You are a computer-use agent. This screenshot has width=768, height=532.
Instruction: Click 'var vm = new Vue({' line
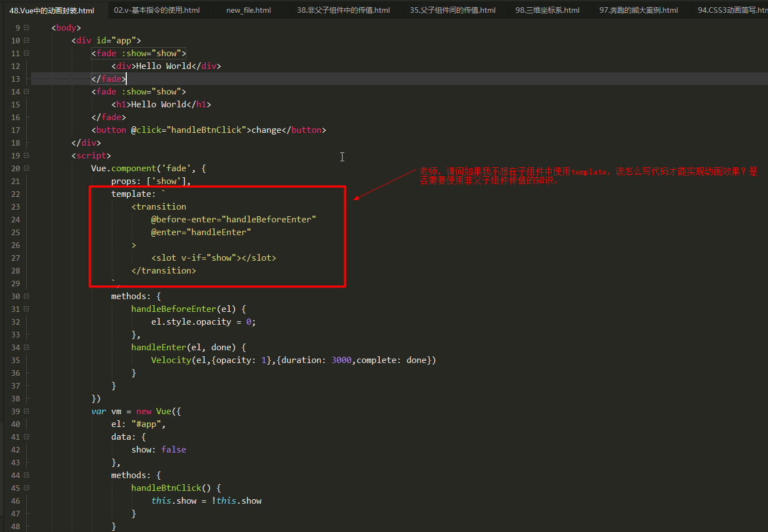pos(136,411)
